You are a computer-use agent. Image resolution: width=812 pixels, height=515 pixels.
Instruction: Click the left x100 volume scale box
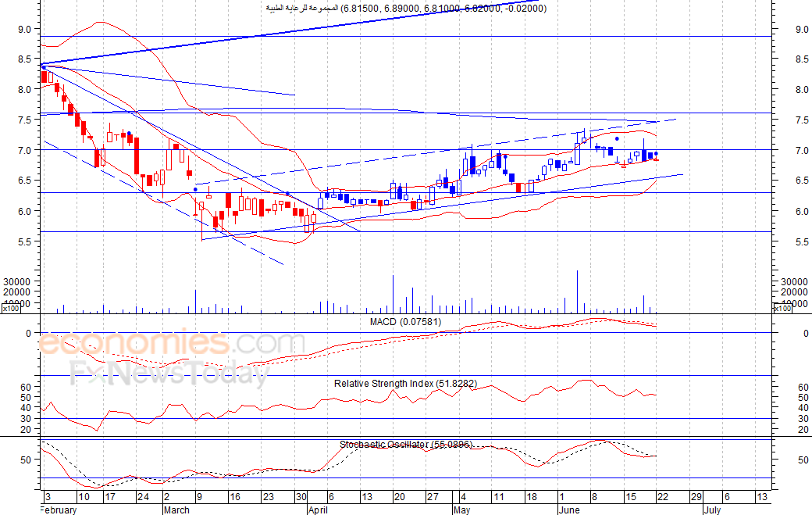(x=11, y=309)
